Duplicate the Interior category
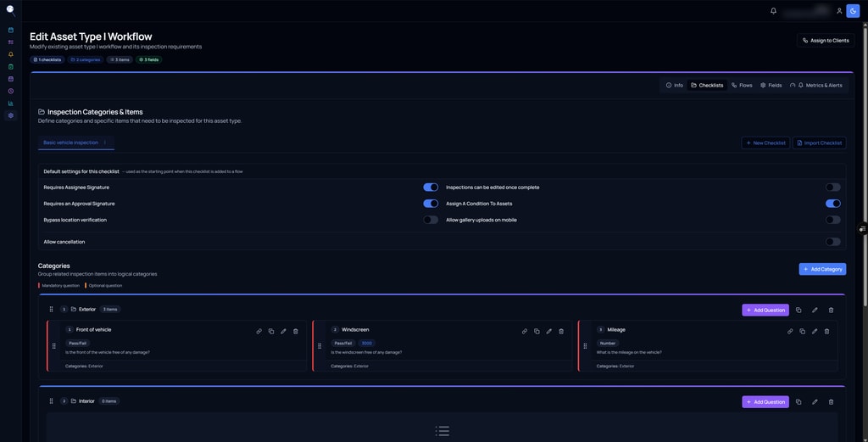Screen dimensions: 868x442 [798, 402]
